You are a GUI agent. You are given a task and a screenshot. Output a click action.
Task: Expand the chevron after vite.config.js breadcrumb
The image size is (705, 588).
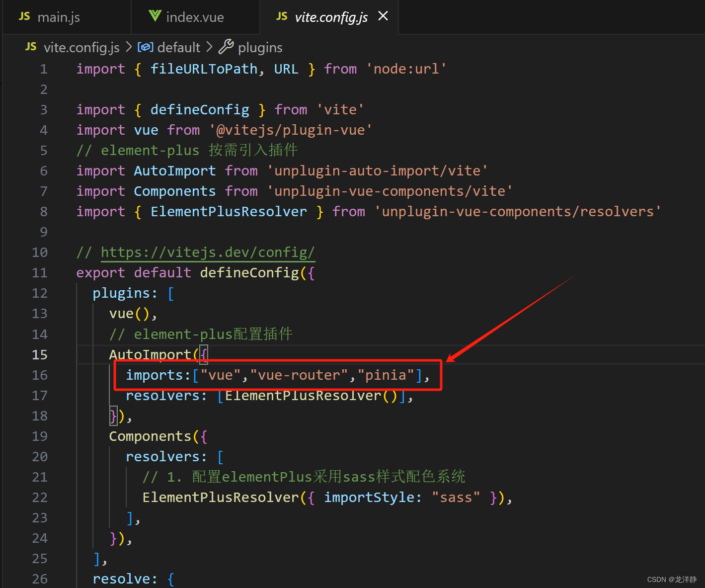tap(129, 47)
